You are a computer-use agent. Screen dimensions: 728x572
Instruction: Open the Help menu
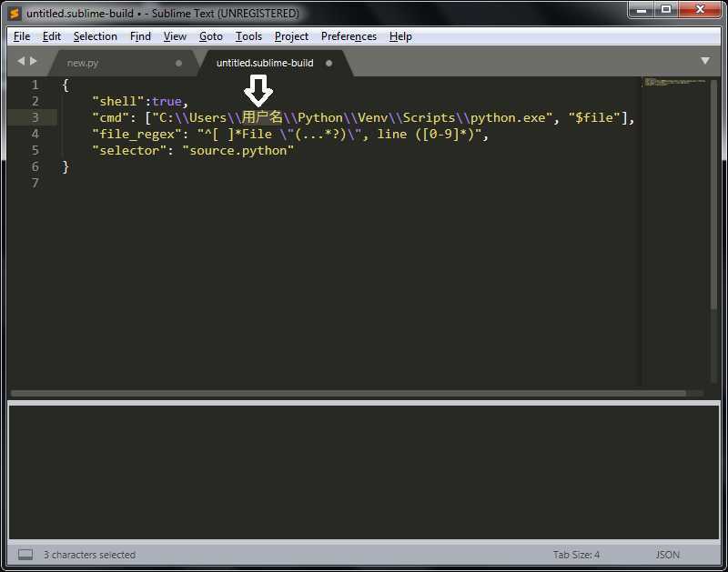pyautogui.click(x=400, y=36)
